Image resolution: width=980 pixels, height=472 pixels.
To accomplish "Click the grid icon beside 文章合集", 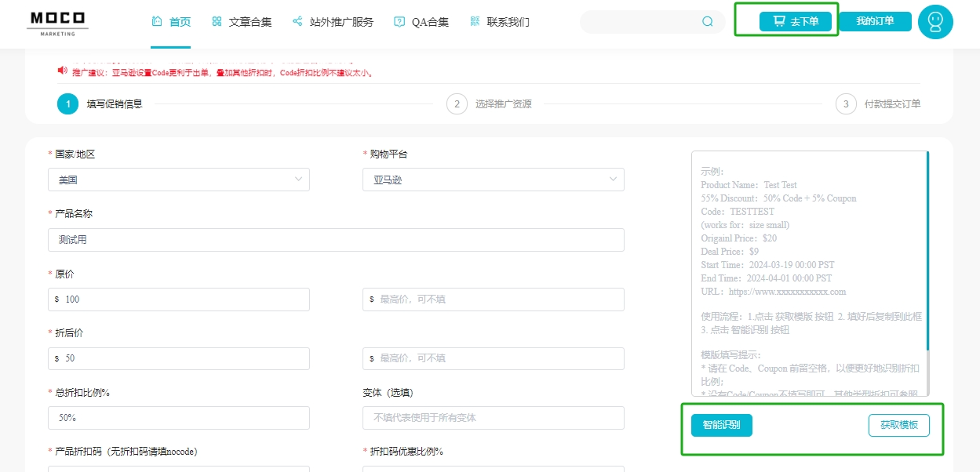I will coord(217,21).
